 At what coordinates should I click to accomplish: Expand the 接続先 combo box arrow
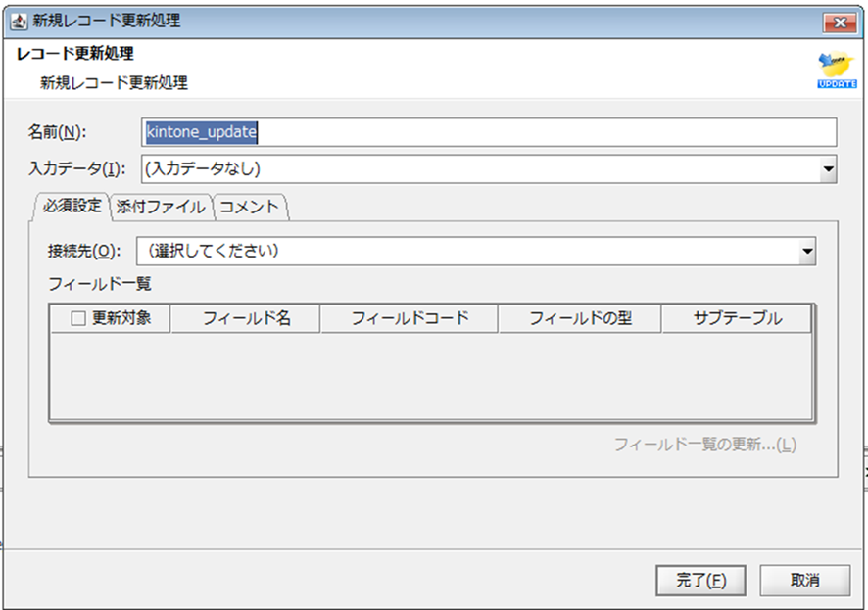click(806, 252)
